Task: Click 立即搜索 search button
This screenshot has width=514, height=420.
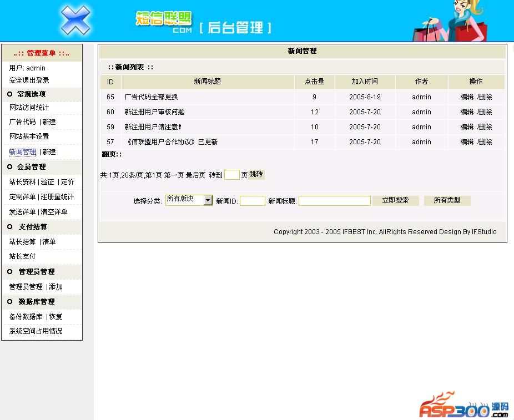Action: tap(396, 200)
